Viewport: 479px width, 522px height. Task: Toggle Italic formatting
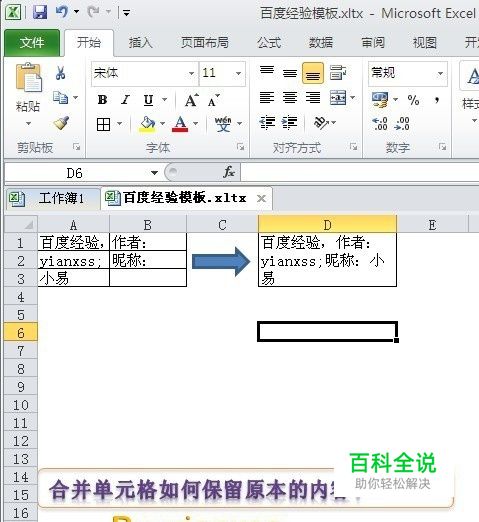point(126,99)
